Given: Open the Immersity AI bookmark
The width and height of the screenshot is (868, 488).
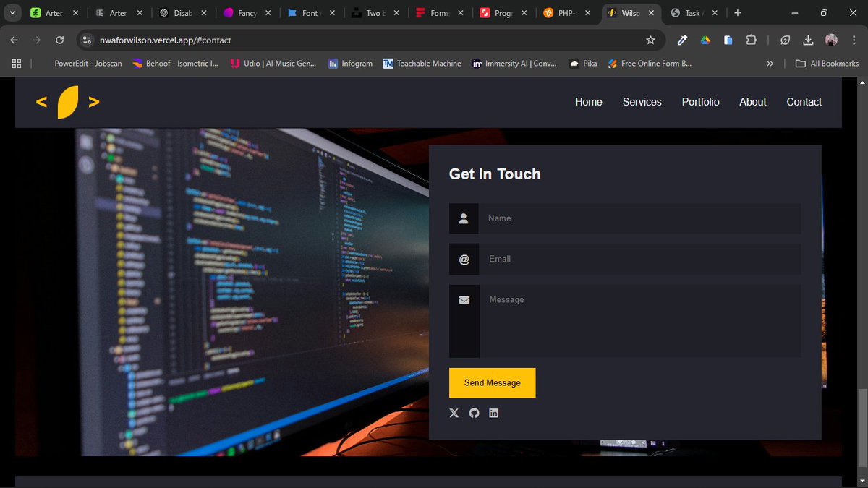Looking at the screenshot, I should point(515,64).
